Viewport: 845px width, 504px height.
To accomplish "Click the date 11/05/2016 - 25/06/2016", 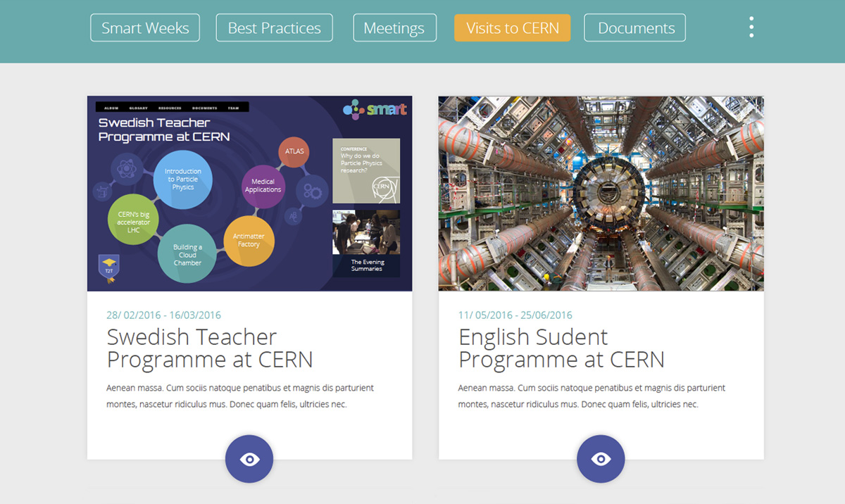I will coord(515,315).
